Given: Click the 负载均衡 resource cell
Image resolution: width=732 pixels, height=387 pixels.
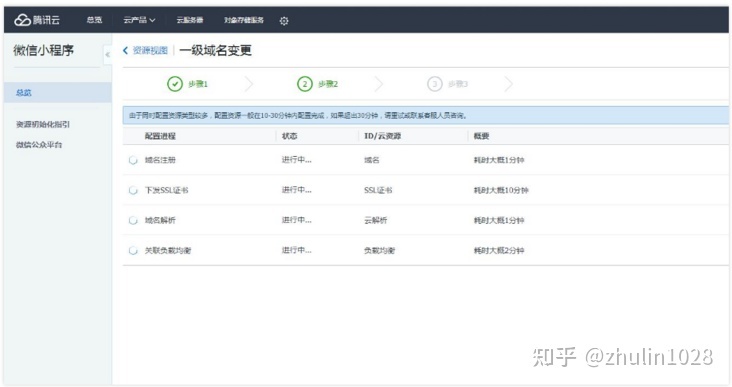Looking at the screenshot, I should click(x=380, y=251).
